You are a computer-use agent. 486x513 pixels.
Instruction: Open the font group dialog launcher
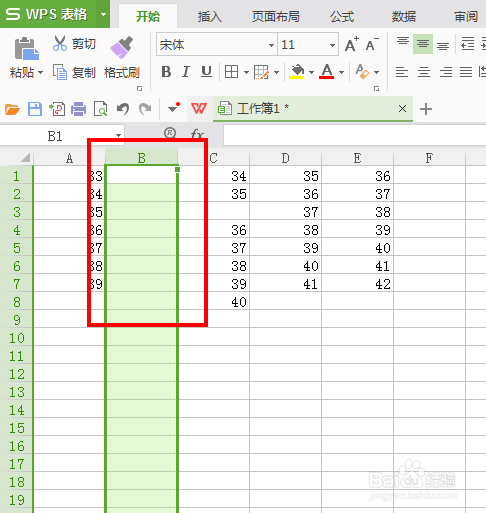coord(376,89)
